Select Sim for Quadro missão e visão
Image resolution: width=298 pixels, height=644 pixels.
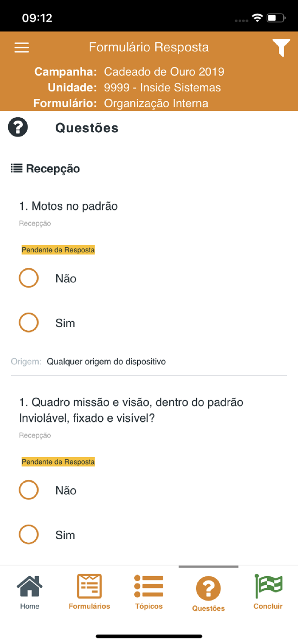coord(28,535)
